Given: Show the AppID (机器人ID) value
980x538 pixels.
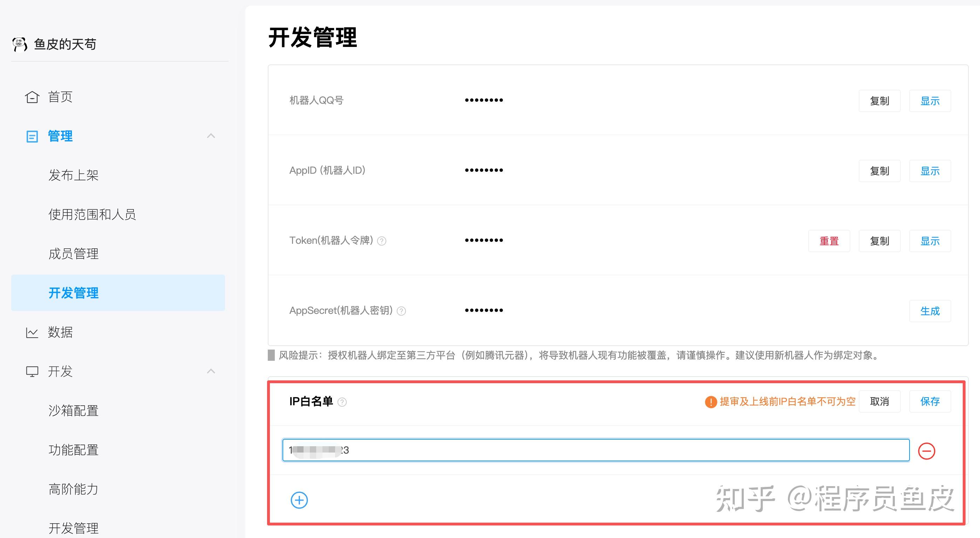Looking at the screenshot, I should 930,171.
